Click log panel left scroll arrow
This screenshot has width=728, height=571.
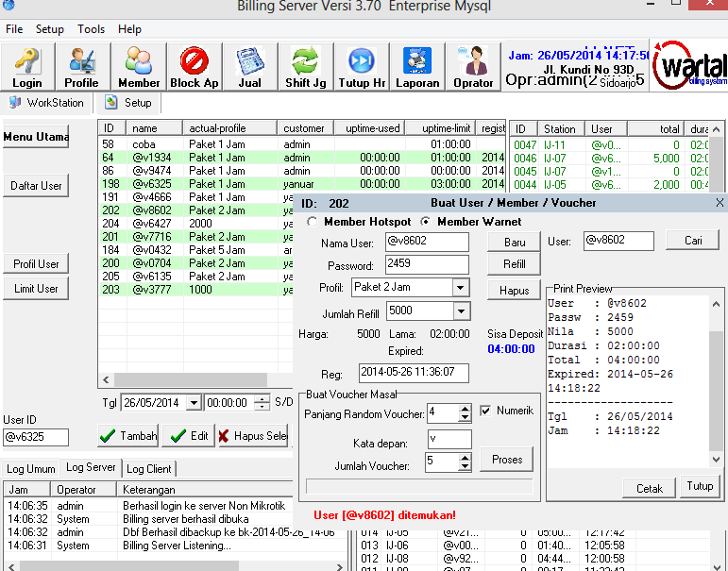coord(11,567)
